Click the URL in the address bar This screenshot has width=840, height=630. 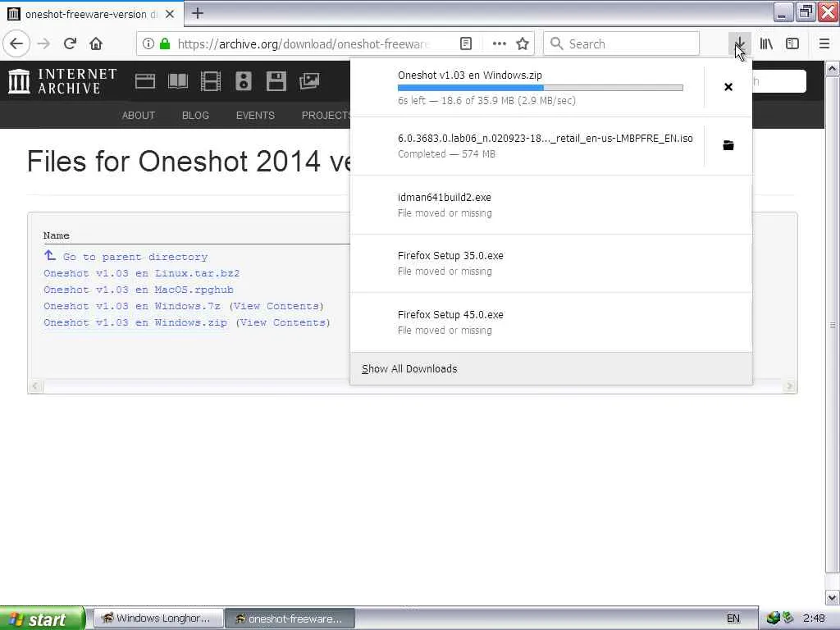(304, 44)
